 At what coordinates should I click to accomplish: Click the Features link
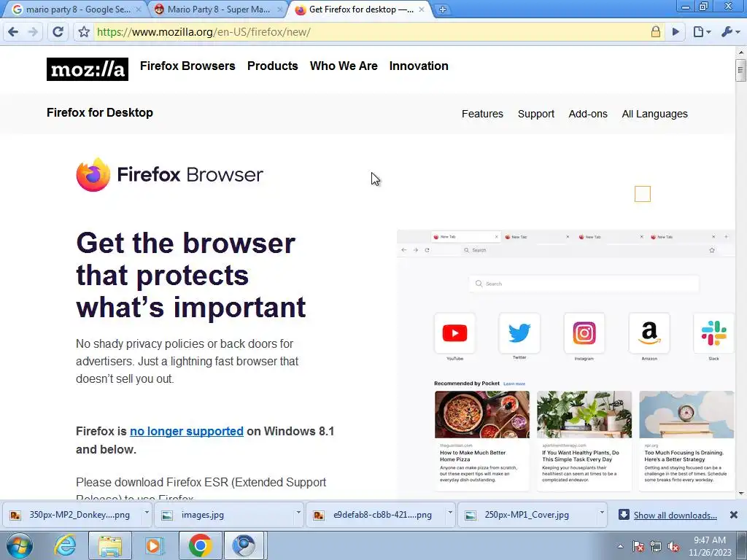point(482,114)
